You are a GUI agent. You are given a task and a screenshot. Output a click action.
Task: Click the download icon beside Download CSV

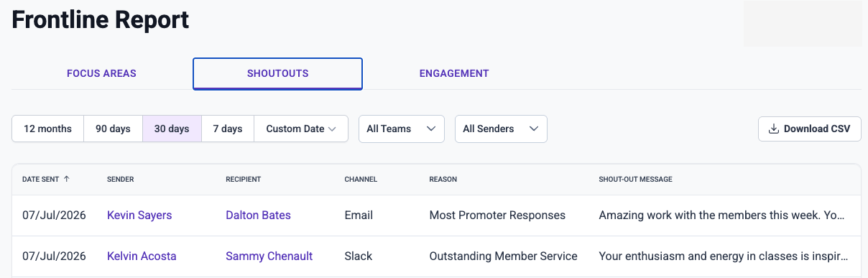[774, 129]
